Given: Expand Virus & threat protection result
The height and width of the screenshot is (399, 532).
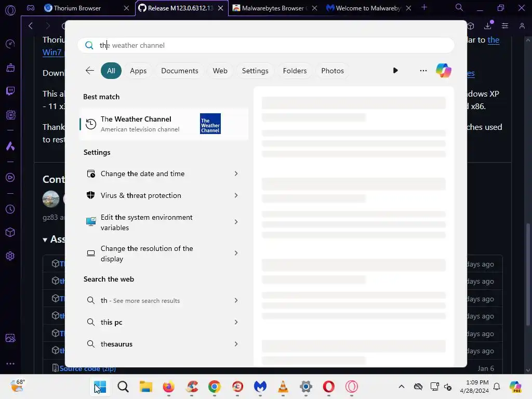Looking at the screenshot, I should pos(236,195).
